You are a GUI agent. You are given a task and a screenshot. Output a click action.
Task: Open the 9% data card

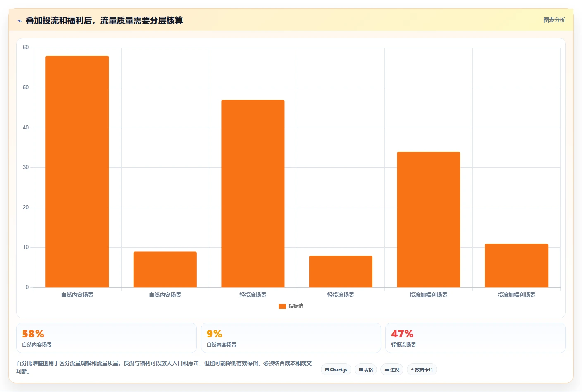291,338
